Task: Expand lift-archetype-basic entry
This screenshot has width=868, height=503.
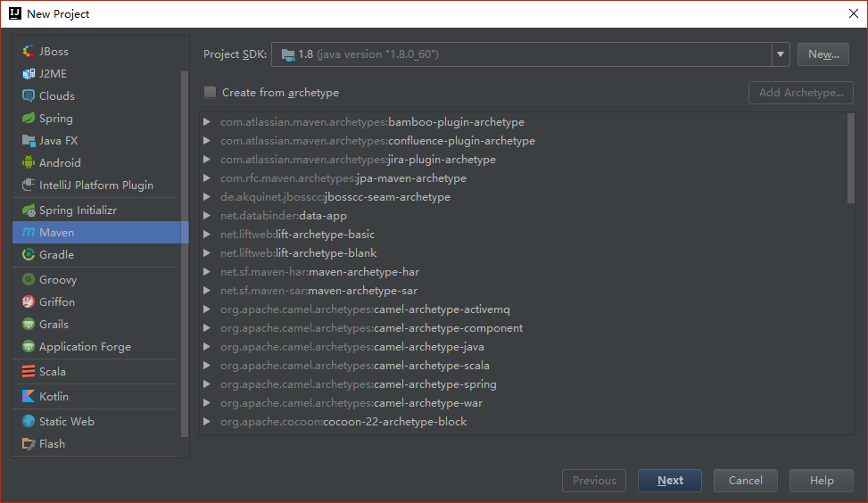Action: click(206, 234)
